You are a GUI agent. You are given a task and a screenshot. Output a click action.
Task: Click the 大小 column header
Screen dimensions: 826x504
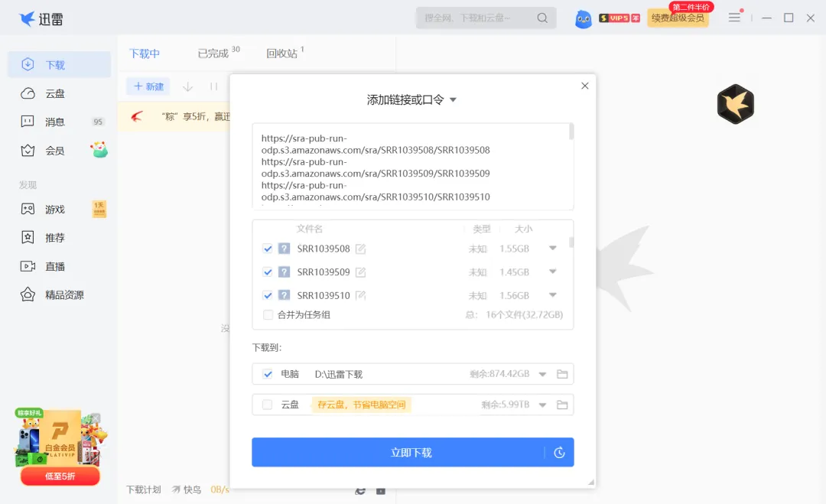[x=523, y=229]
